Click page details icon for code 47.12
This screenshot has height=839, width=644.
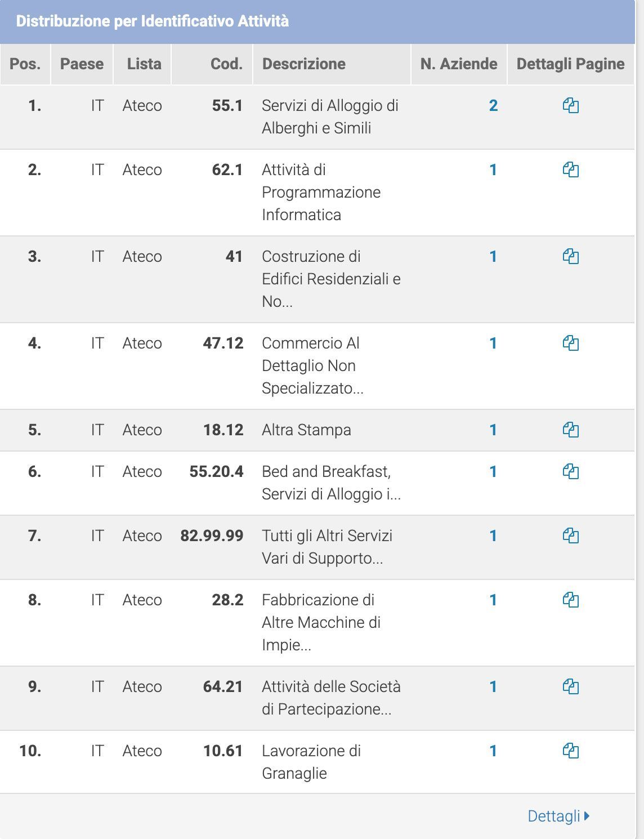tap(570, 343)
